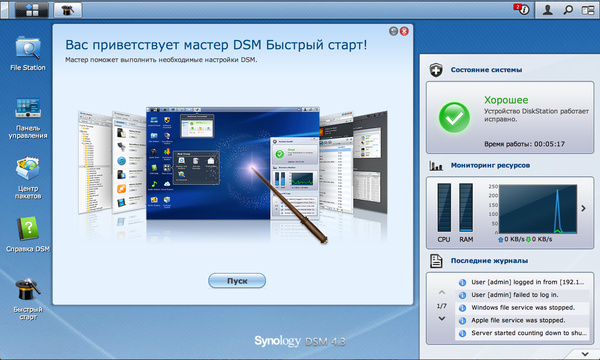This screenshot has width=600, height=360.
Task: Close the Quick Start wizard window
Action: click(x=404, y=31)
